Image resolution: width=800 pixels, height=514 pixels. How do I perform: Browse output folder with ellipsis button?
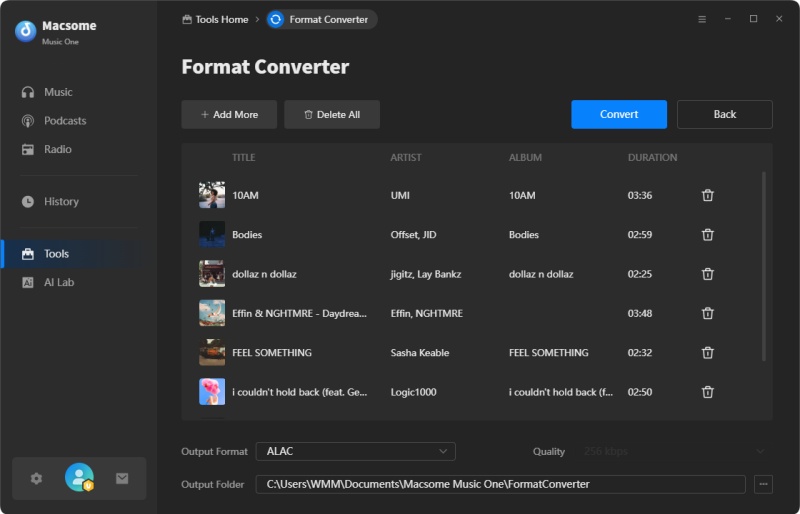763,484
